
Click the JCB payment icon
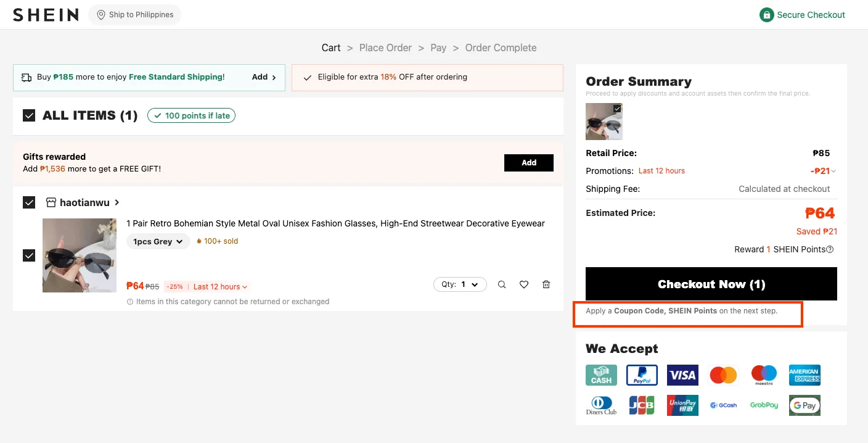[x=642, y=405]
